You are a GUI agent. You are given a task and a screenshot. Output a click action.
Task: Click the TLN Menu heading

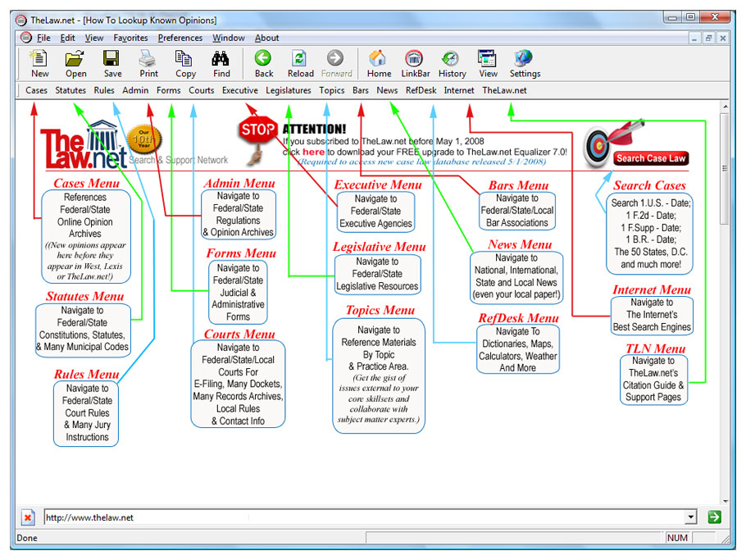[655, 348]
